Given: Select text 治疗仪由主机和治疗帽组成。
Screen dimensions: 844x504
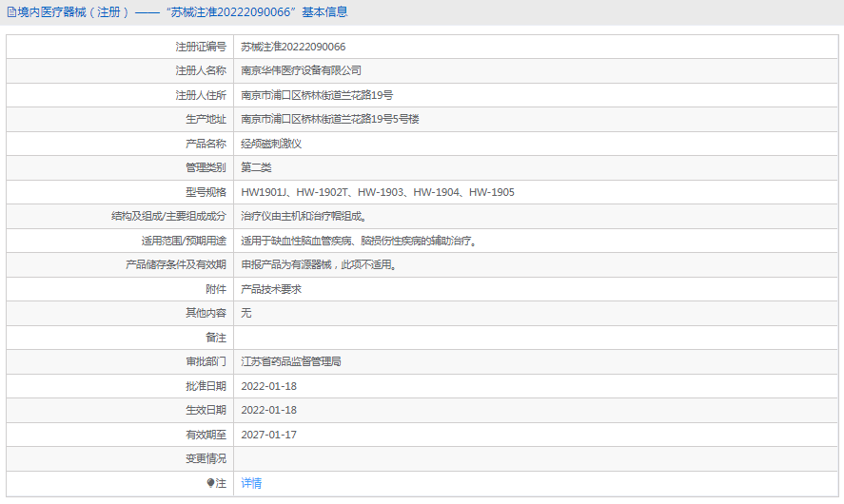Looking at the screenshot, I should coord(304,216).
